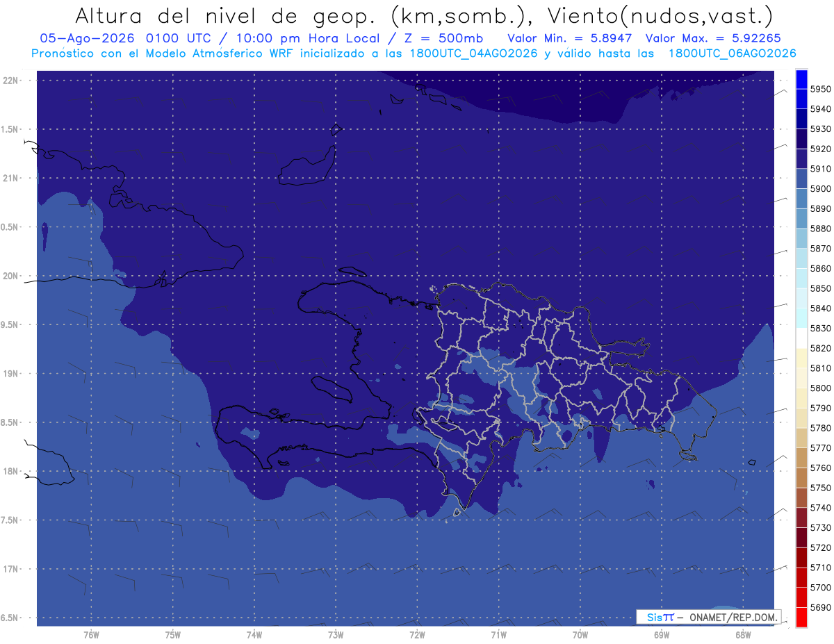Pick the tan swatch between 5770 and 5780
This screenshot has height=644, width=834.
pos(801,438)
